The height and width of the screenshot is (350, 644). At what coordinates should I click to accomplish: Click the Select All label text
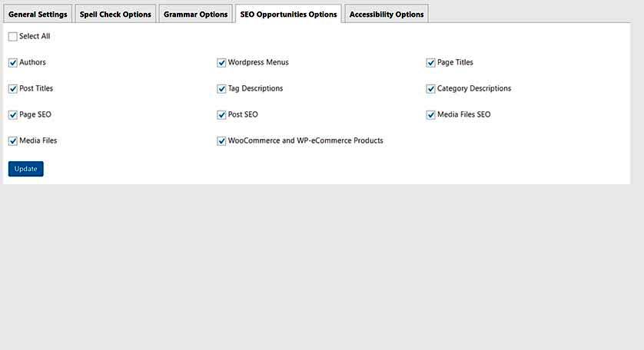coord(35,36)
